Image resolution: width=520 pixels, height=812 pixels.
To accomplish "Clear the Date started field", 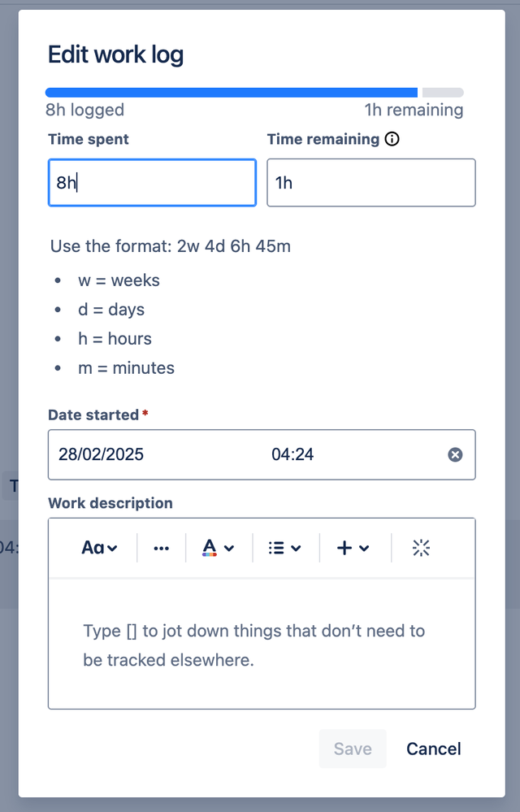I will click(x=455, y=454).
